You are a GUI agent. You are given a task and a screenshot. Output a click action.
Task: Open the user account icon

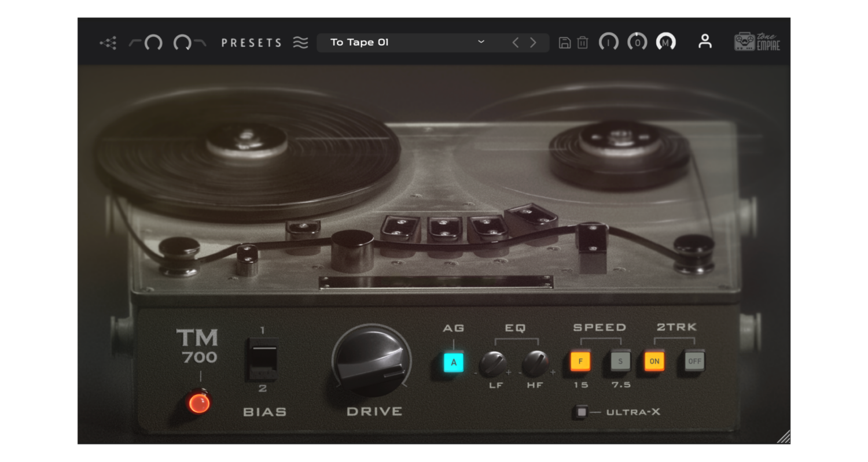click(705, 42)
